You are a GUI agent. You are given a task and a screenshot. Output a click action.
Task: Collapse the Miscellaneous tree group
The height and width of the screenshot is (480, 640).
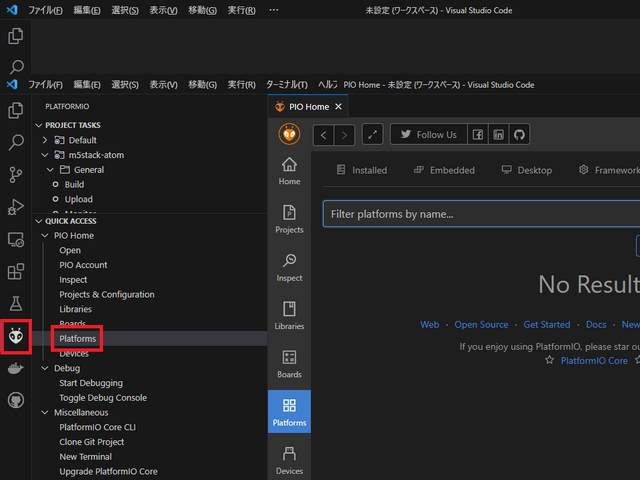(x=45, y=412)
